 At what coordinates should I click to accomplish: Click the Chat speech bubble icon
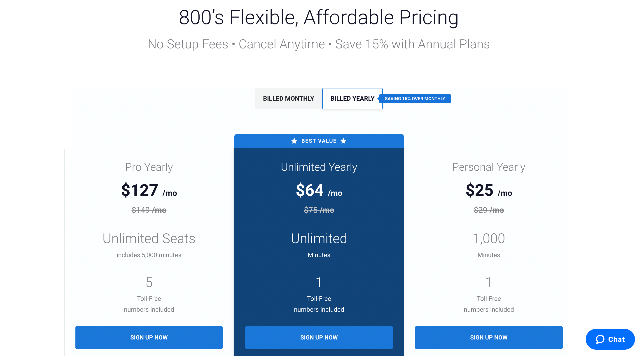click(x=600, y=339)
